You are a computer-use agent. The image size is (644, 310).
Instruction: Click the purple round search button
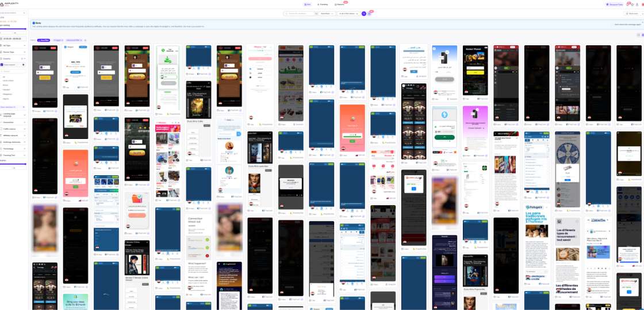[x=364, y=14]
